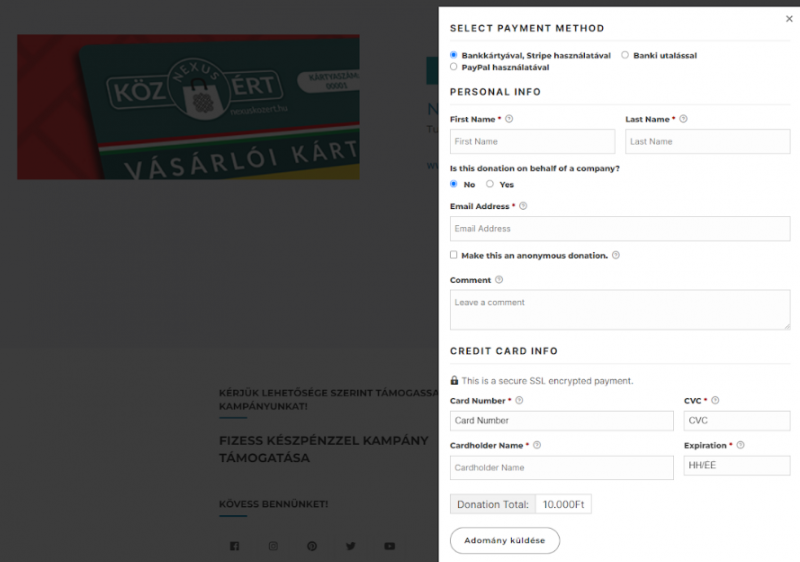The height and width of the screenshot is (562, 800).
Task: Click the Vásárlói kártya image
Action: coord(188,107)
